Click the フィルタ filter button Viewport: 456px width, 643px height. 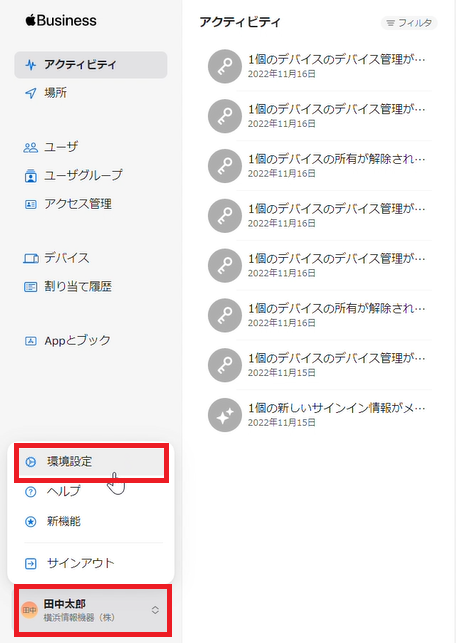pos(409,23)
